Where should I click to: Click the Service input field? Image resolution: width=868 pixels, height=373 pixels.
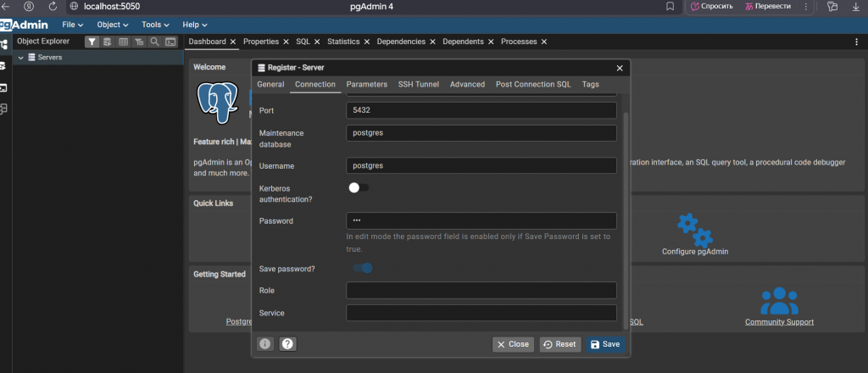[x=481, y=313]
